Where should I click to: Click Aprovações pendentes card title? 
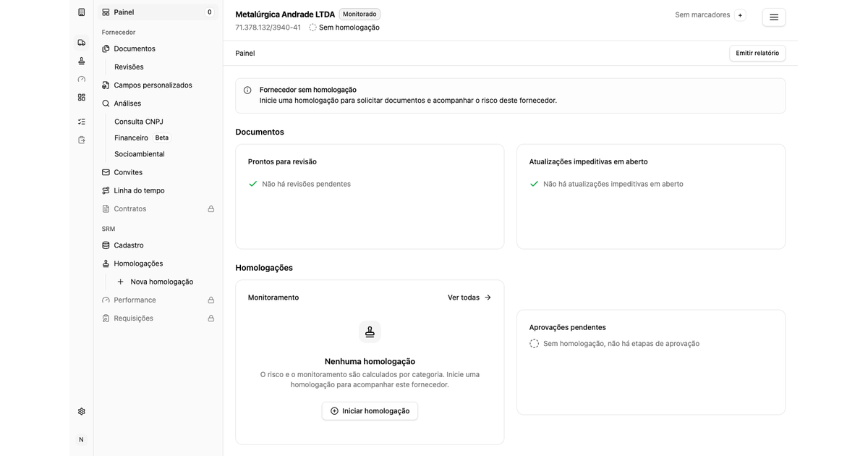pos(568,327)
